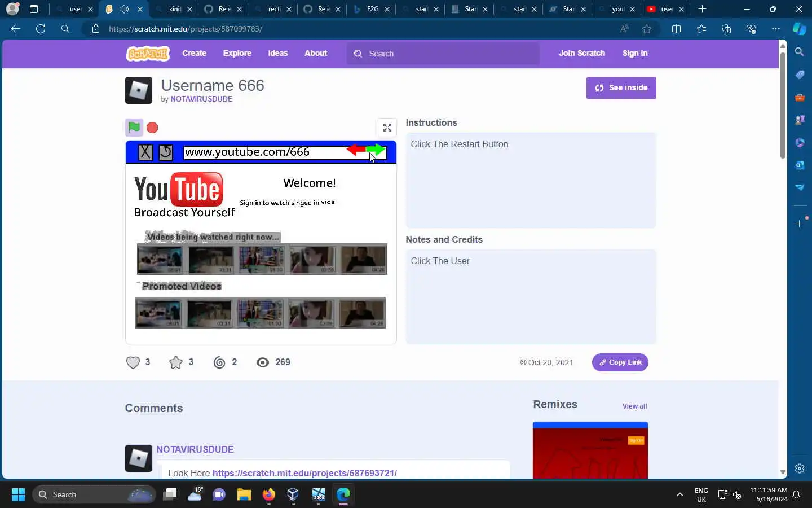Click Sign in in Scratch navbar
Image resolution: width=812 pixels, height=508 pixels.
point(635,53)
